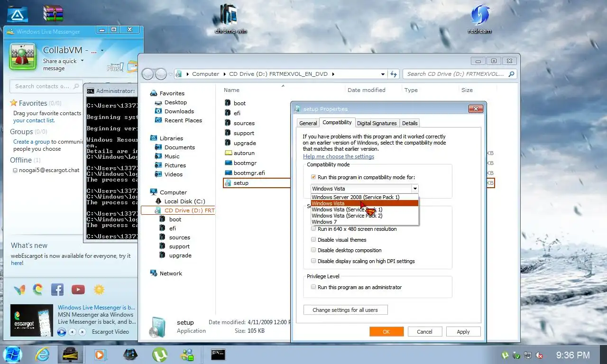
Task: Switch to the Details tab
Action: point(410,123)
